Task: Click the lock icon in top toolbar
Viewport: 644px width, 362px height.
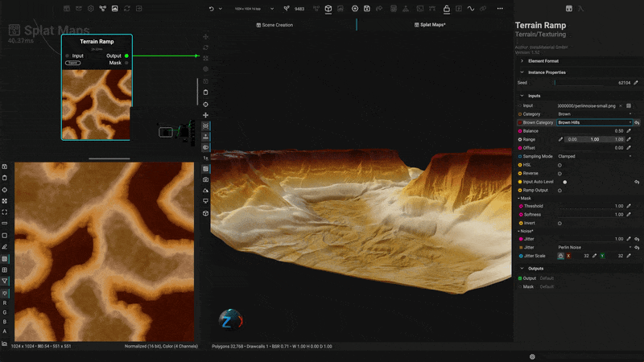Action: (x=447, y=9)
